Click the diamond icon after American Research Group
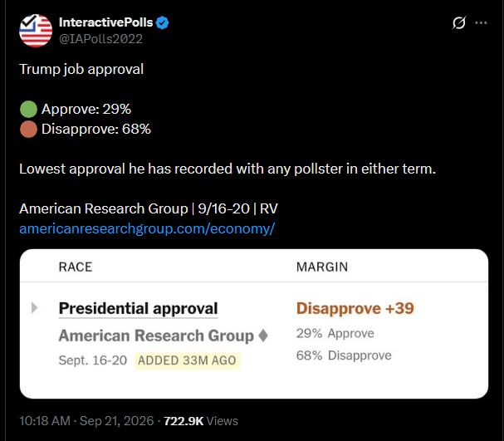Viewport: 504px width, 441px height. [263, 336]
